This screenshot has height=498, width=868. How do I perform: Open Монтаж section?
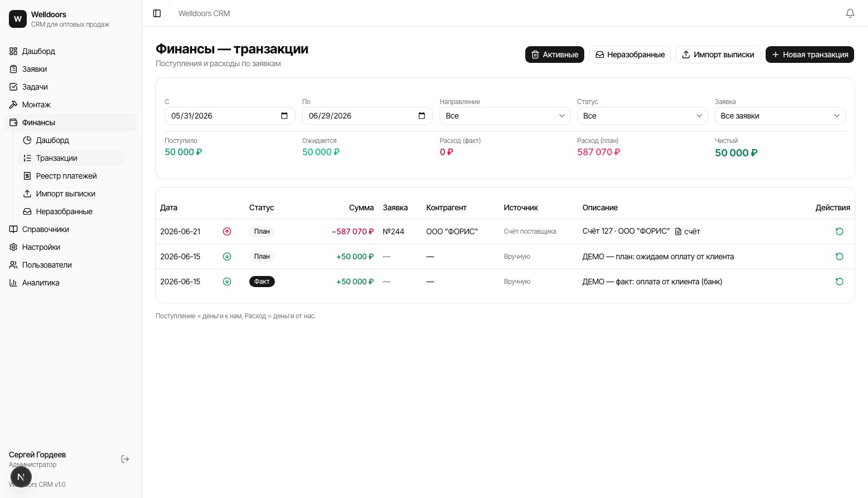tap(71, 105)
